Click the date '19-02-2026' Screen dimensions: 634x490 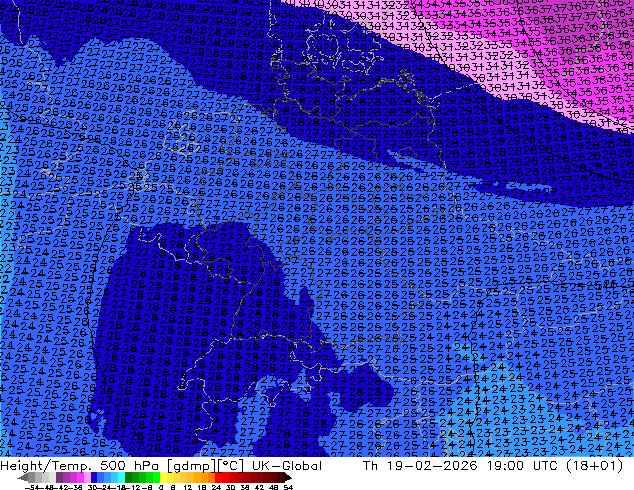(x=432, y=466)
